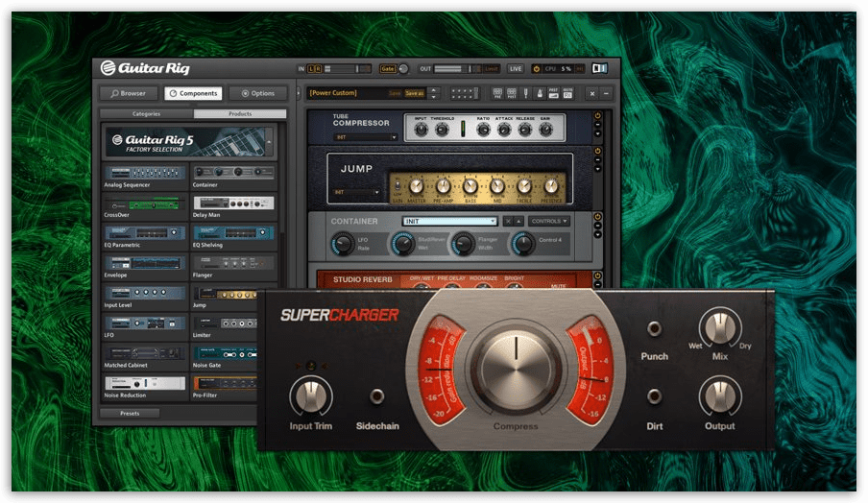Toggle the main power button beside CPU
868x503 pixels.
tap(536, 68)
